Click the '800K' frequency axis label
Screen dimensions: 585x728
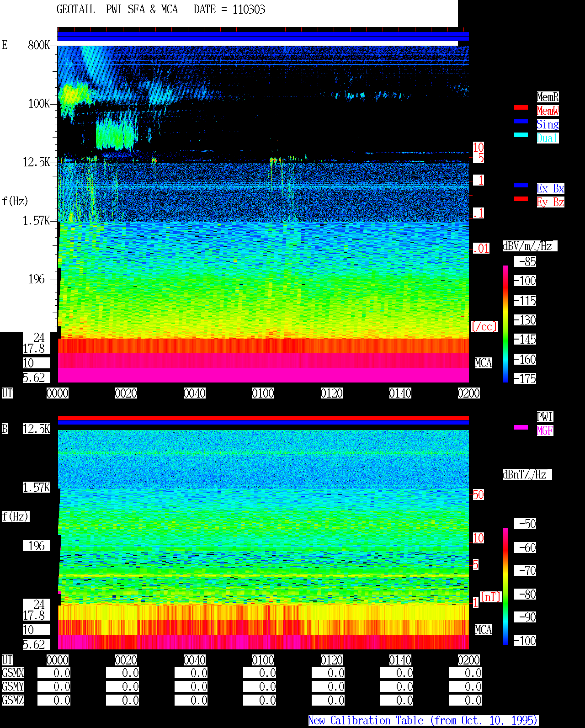tap(39, 45)
